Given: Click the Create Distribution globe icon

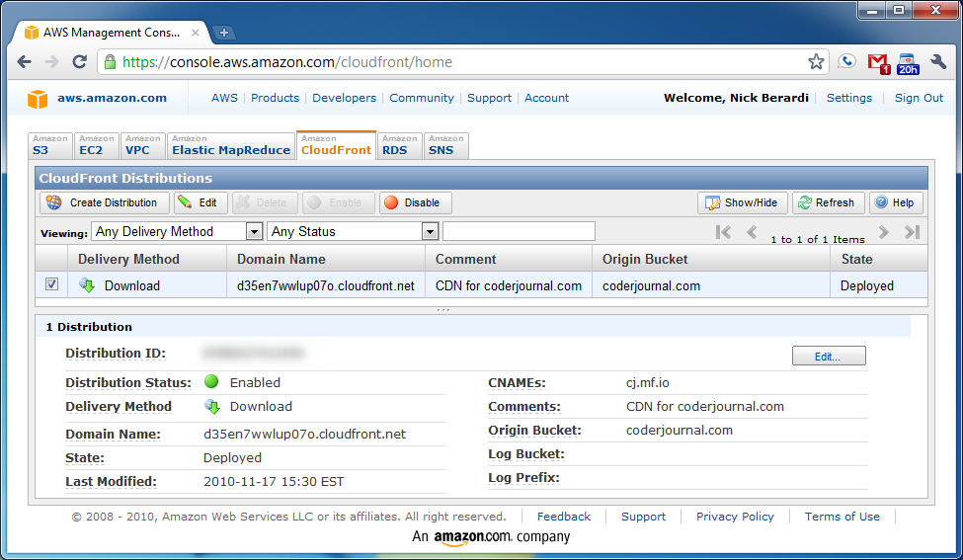Looking at the screenshot, I should (x=54, y=202).
